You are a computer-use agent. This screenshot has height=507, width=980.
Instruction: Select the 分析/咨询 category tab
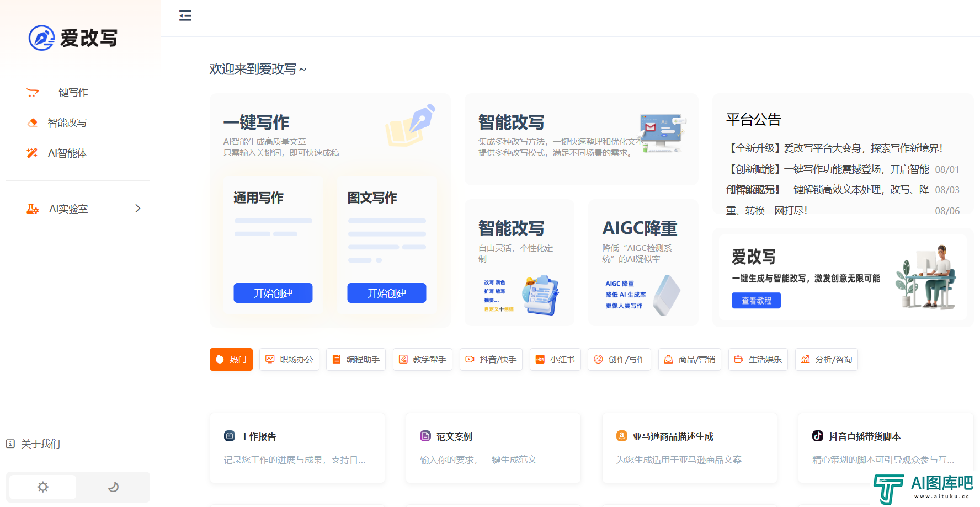click(x=827, y=359)
